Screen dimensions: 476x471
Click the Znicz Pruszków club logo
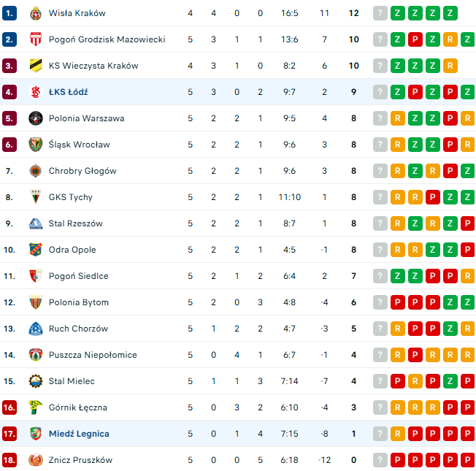coord(35,460)
